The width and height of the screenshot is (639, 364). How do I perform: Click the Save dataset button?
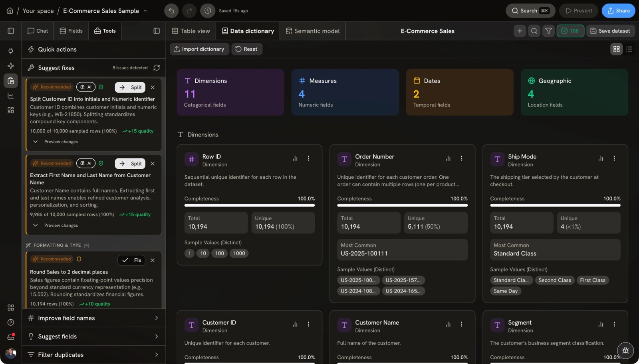[610, 31]
